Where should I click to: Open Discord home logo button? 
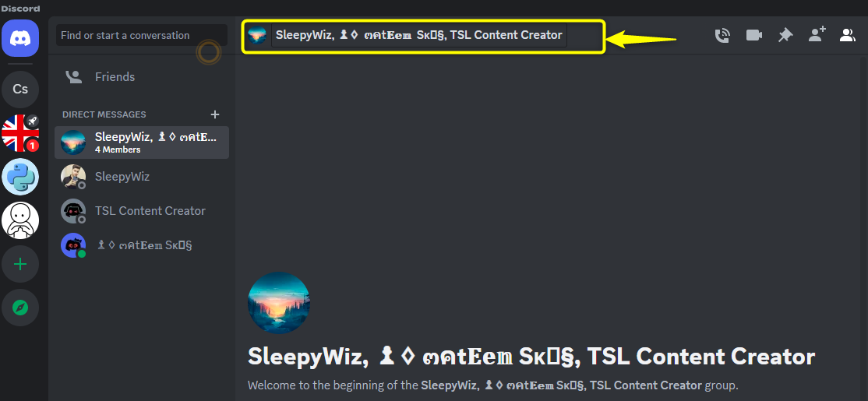point(20,37)
